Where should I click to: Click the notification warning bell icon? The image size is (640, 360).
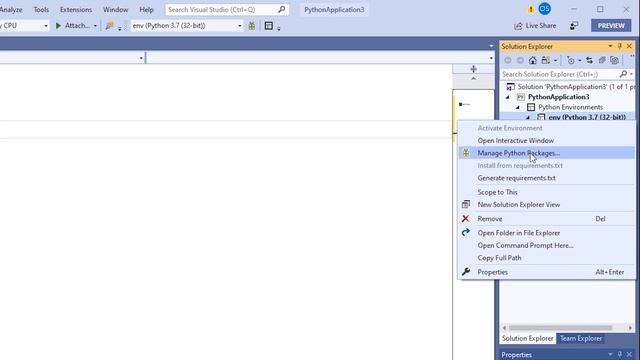point(531,9)
